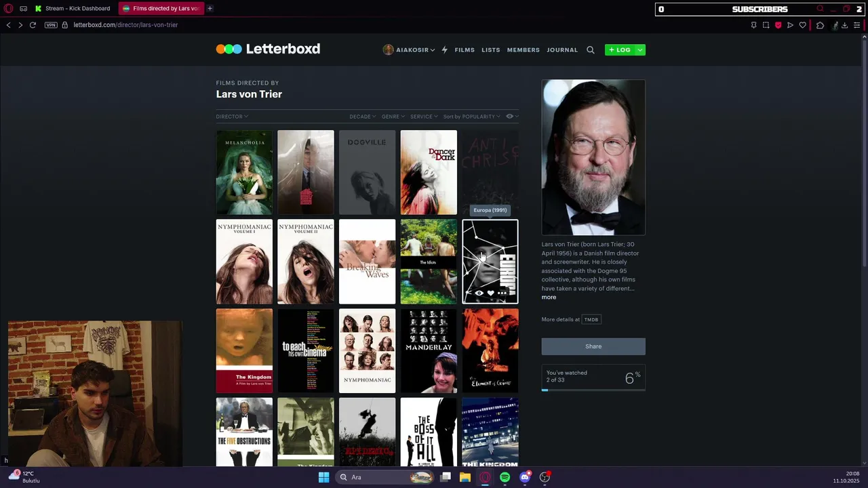Toggle the eye visibility filter
This screenshot has width=868, height=488.
(512, 117)
